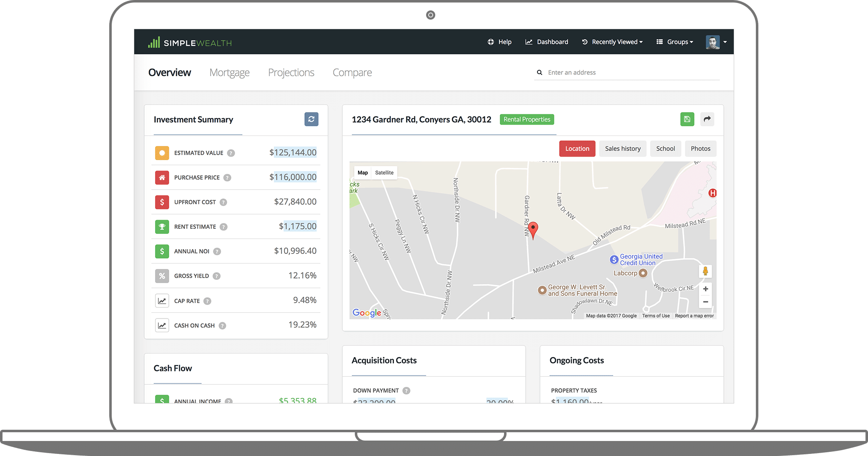
Task: Click the Upfront Cost dollar icon
Action: 162,202
